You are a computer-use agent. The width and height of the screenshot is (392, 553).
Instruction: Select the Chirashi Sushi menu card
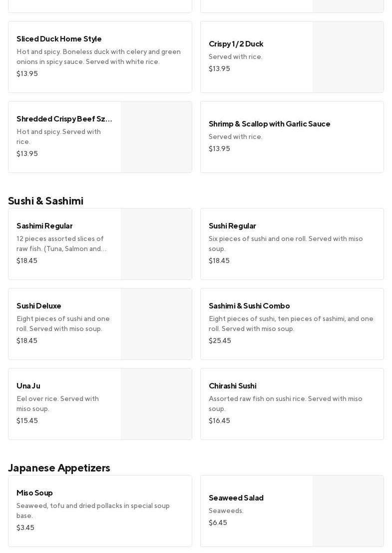(292, 404)
